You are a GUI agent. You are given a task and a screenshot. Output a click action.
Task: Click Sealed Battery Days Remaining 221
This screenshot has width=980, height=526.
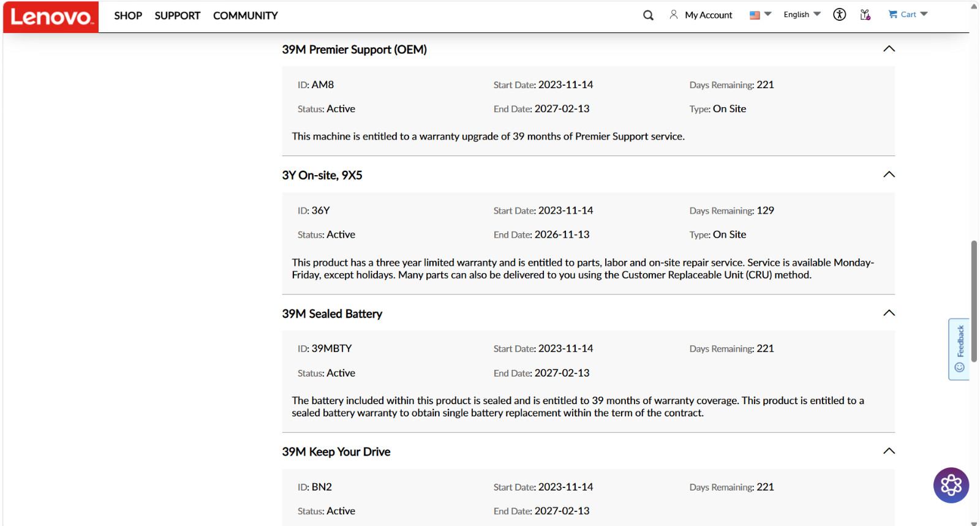coord(766,348)
